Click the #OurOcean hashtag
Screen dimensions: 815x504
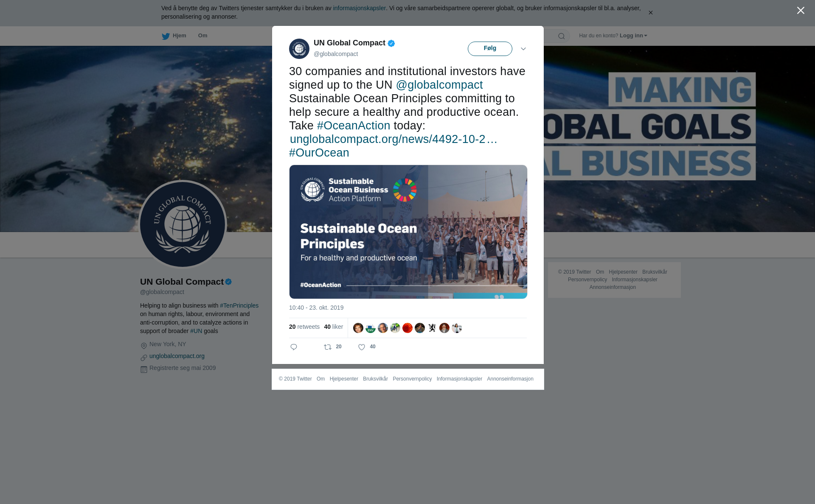click(319, 153)
